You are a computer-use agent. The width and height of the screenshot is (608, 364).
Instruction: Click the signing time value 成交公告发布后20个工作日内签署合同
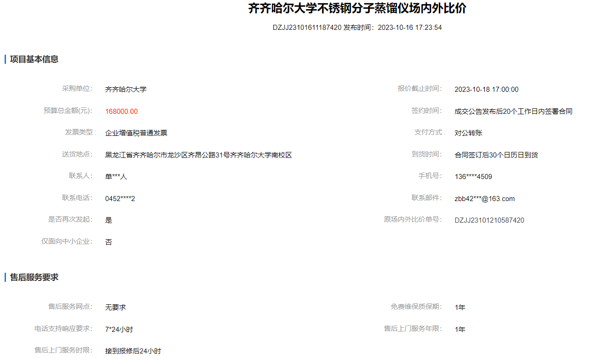pyautogui.click(x=513, y=112)
